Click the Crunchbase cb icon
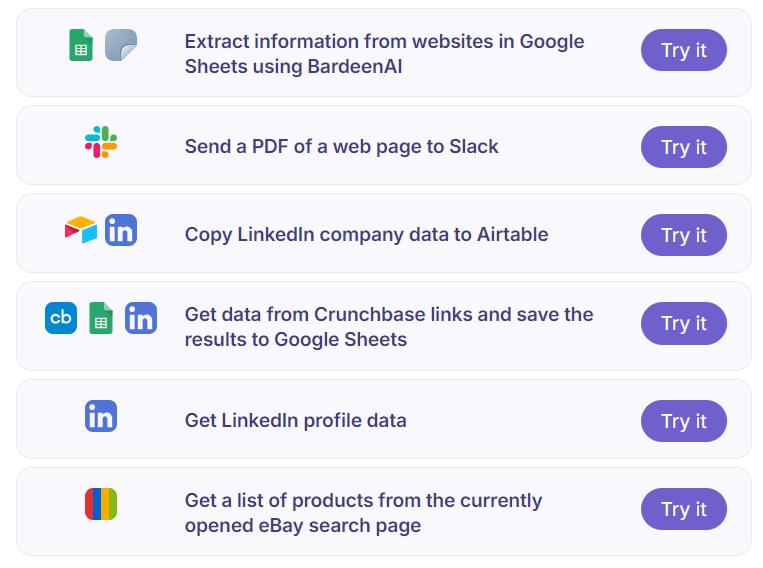 (61, 318)
